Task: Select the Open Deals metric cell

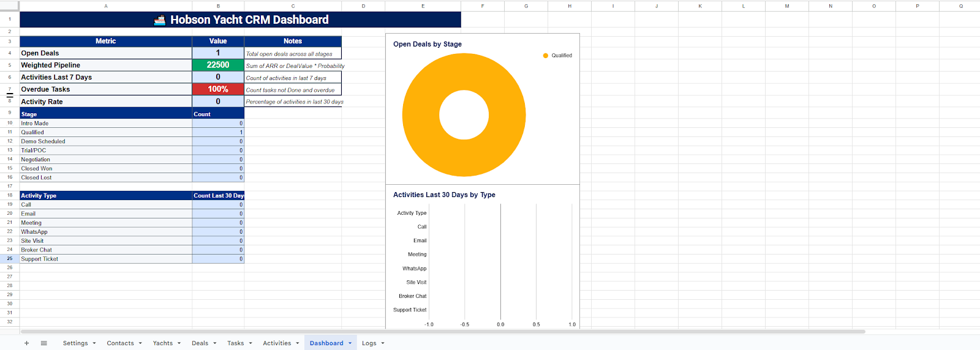Action: (x=106, y=53)
